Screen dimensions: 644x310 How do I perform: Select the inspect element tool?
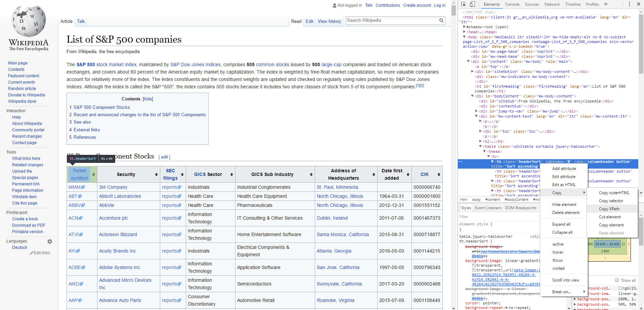pos(463,4)
